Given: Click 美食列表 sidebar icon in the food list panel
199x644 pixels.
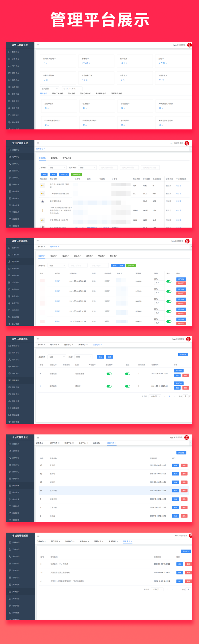Looking at the screenshot, I should tap(10, 485).
